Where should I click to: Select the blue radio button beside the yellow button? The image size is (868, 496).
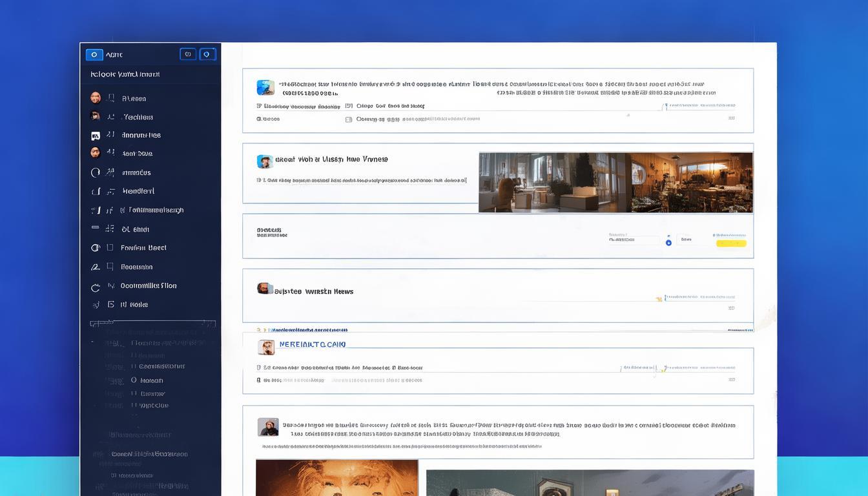(x=668, y=243)
